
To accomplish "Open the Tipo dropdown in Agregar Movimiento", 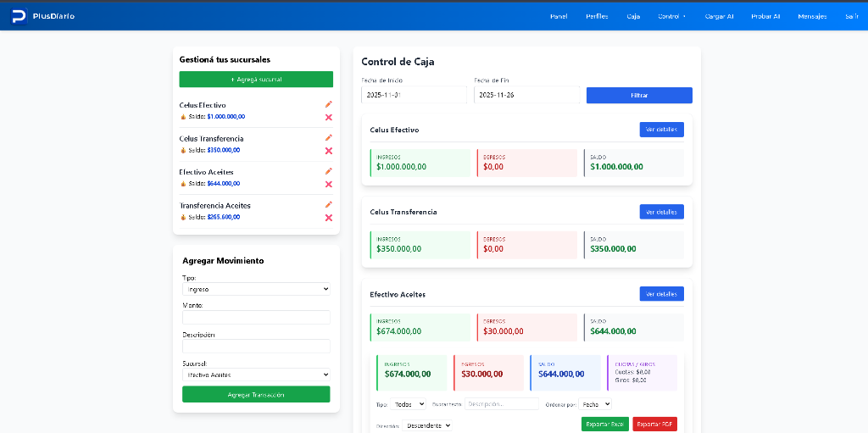I will click(255, 289).
